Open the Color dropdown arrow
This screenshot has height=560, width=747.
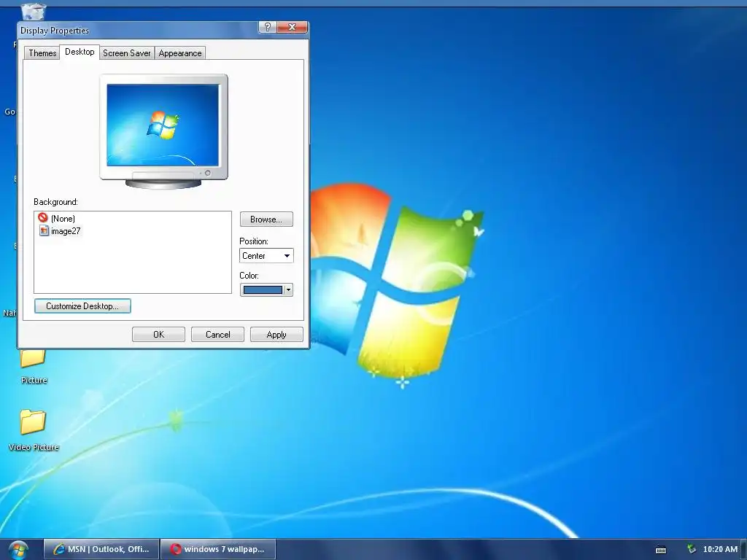pyautogui.click(x=288, y=289)
